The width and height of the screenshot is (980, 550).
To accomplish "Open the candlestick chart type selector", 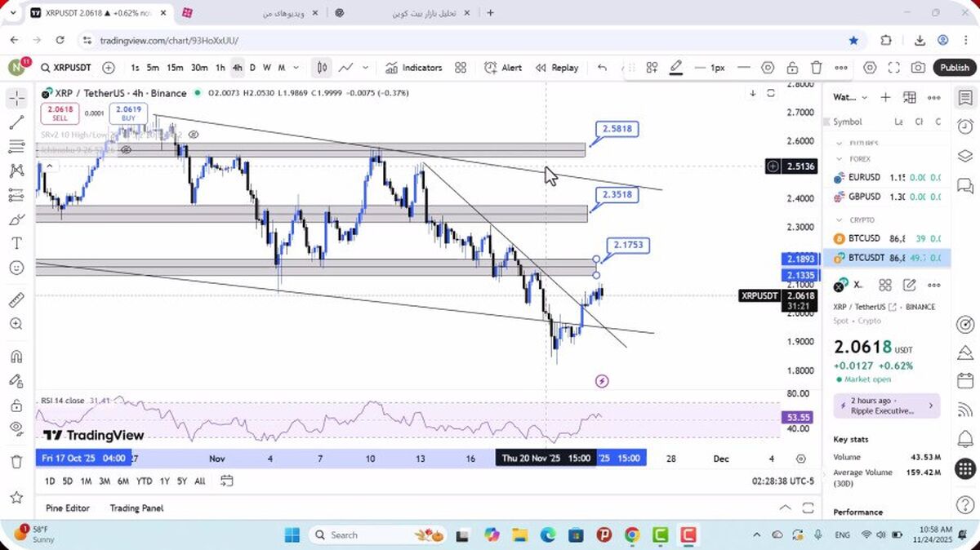I will pyautogui.click(x=323, y=68).
